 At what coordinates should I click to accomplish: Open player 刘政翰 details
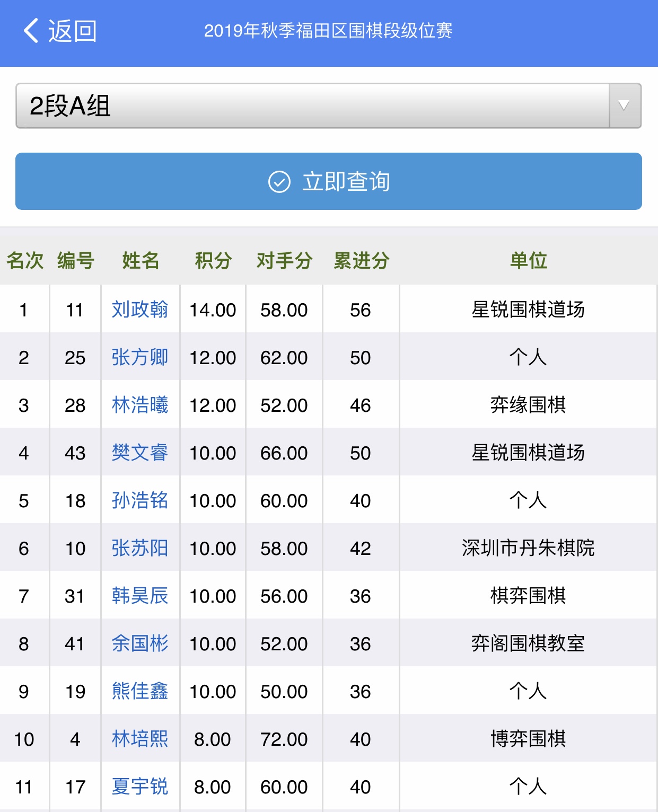pos(140,310)
